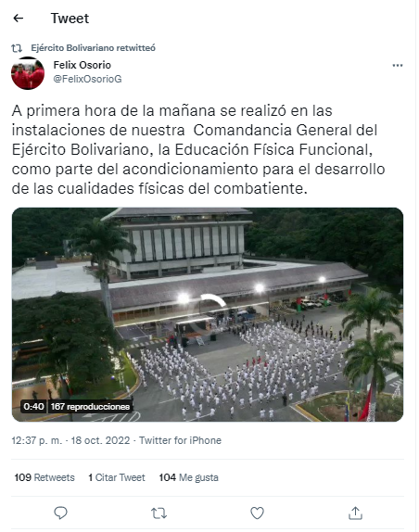
Task: Open the 1 Citar Tweet list
Action: point(117,477)
